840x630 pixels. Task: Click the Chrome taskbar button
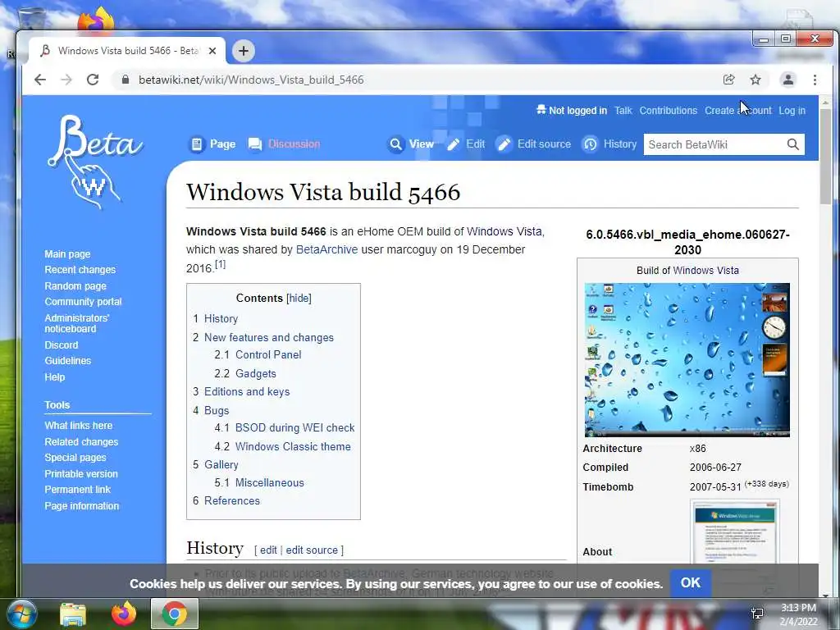[175, 614]
